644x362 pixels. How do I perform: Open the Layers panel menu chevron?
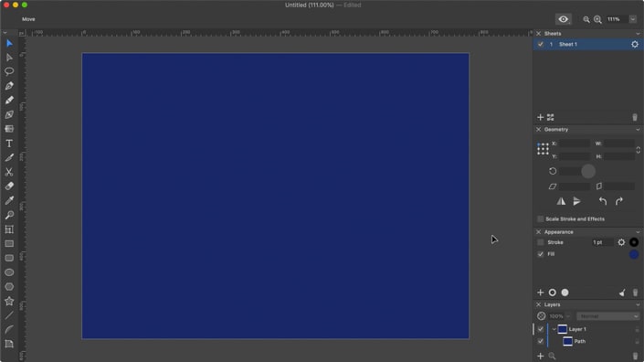[x=638, y=305]
